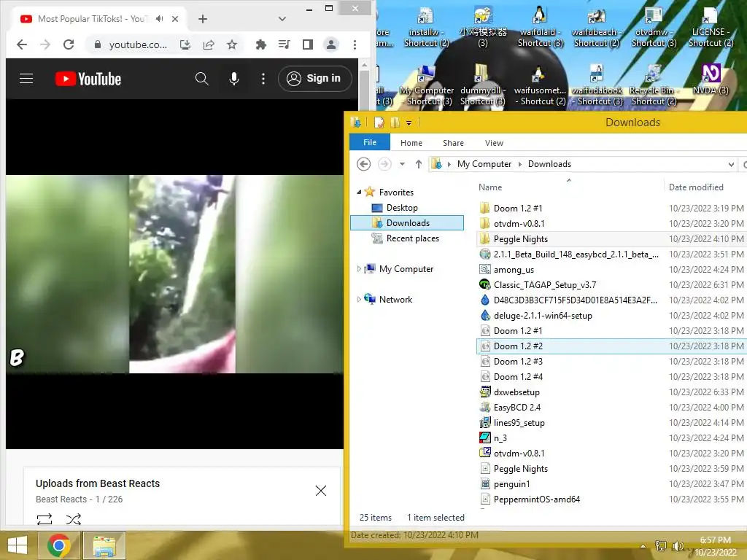The image size is (747, 560).
Task: Expand Network in the navigation pane
Action: click(359, 300)
